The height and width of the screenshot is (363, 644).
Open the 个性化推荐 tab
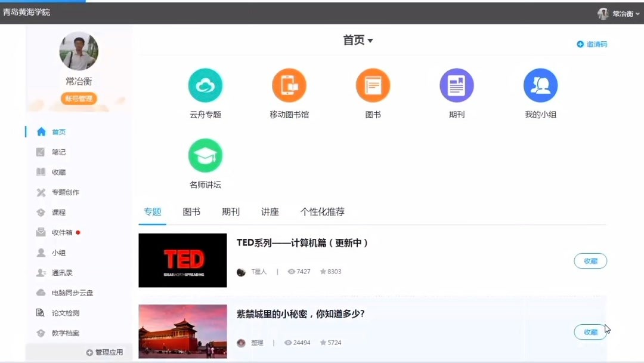323,211
